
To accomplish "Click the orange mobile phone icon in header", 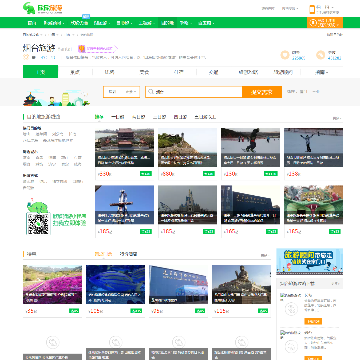I will 312,9.
